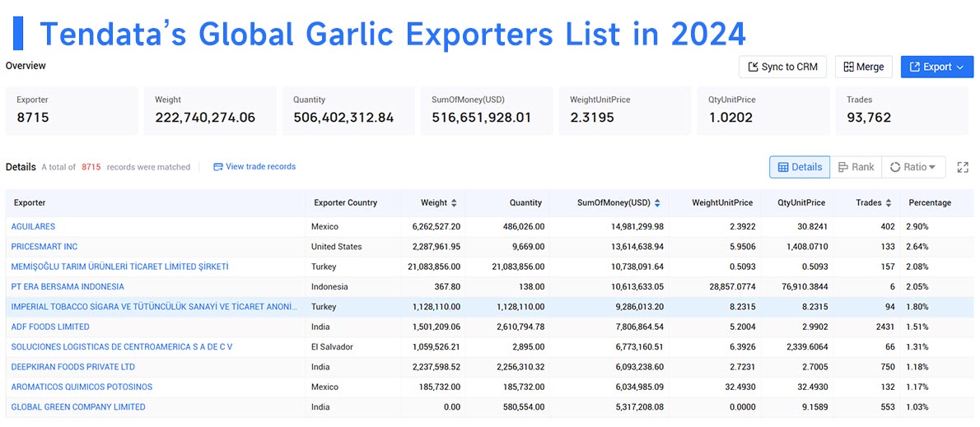The height and width of the screenshot is (427, 980).
Task: Open MEMİŞOĞLU TARIM ÜRÜNLERİ exporter link
Action: click(120, 267)
